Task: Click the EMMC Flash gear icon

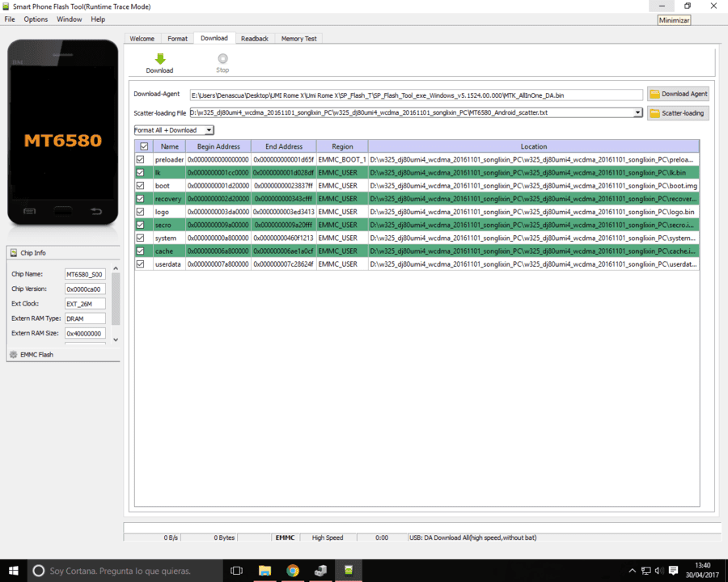Action: (x=14, y=355)
